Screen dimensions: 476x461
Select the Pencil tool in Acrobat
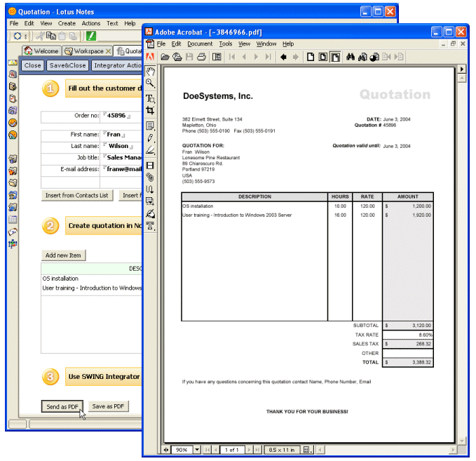click(150, 138)
